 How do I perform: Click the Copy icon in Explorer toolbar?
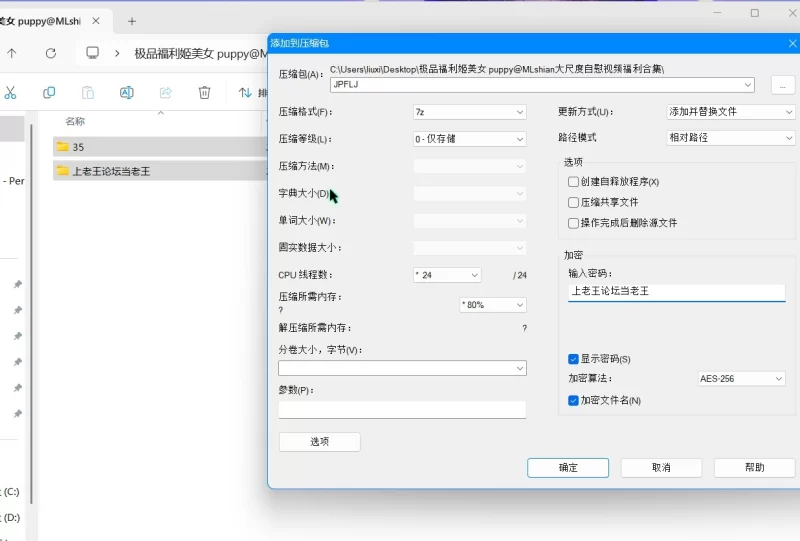point(49,92)
